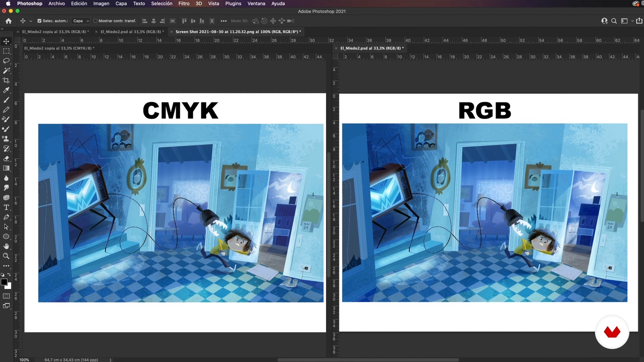Click the CMYK illustration in left document
This screenshot has height=362, width=644.
181,213
